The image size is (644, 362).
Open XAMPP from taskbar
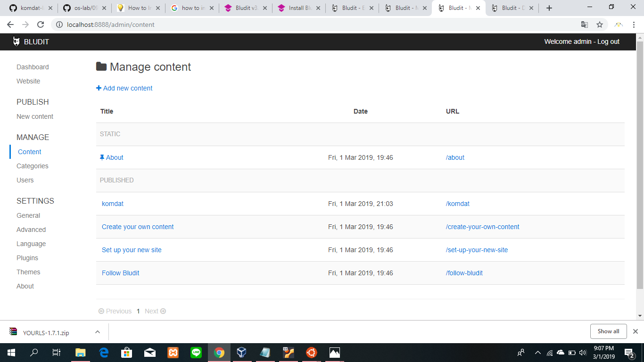click(x=173, y=352)
